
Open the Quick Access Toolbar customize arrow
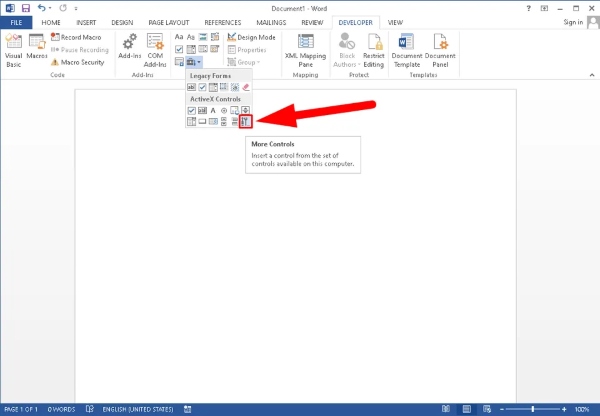(77, 7)
